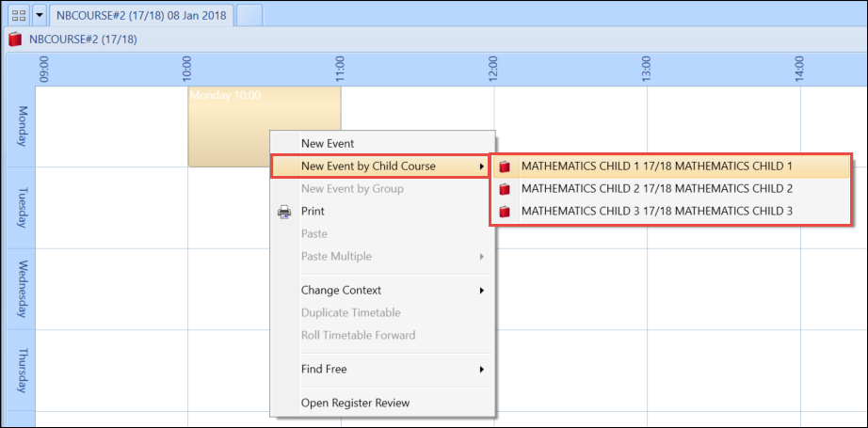Click the printer icon next to Print
This screenshot has height=428, width=868.
pyautogui.click(x=284, y=212)
